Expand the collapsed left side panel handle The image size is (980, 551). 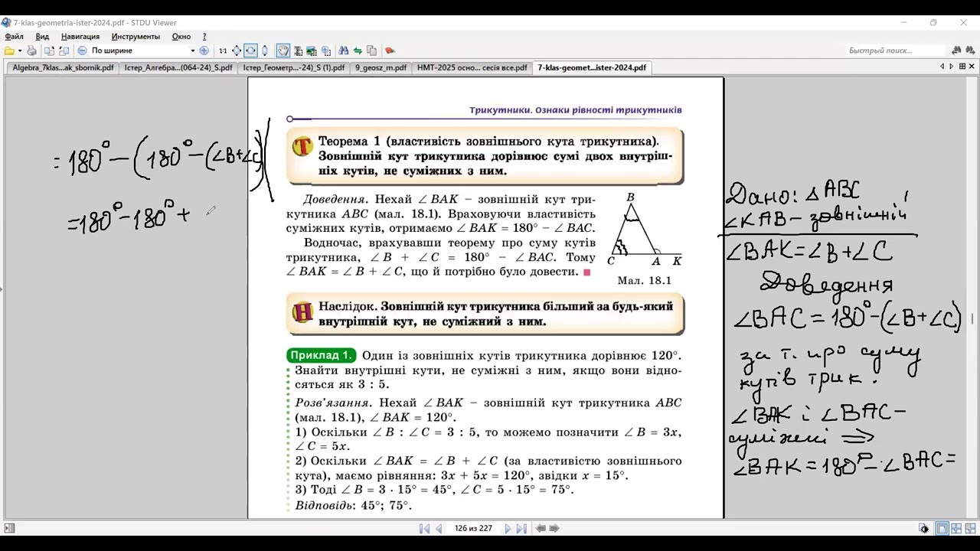pyautogui.click(x=2, y=289)
